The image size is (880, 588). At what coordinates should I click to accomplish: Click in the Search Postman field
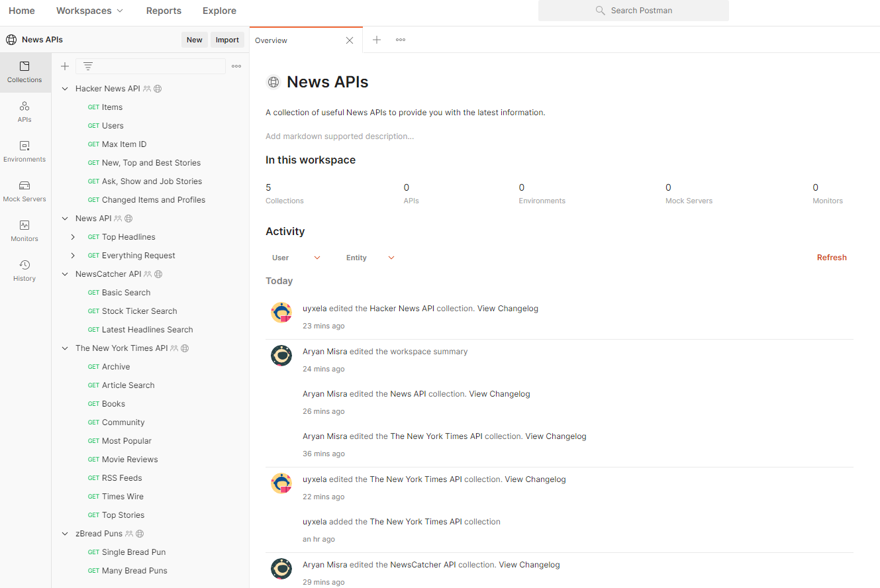(634, 11)
